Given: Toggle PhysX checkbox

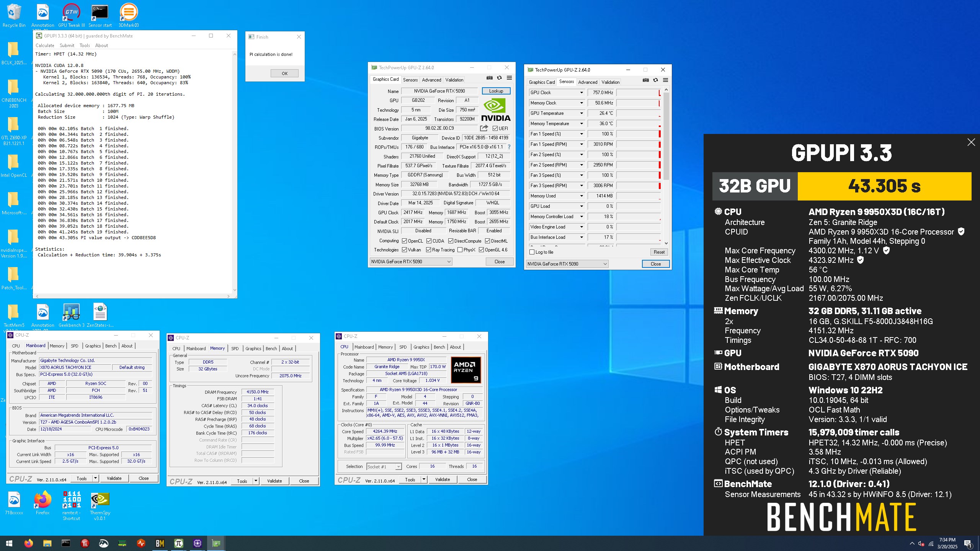Looking at the screenshot, I should pyautogui.click(x=460, y=250).
